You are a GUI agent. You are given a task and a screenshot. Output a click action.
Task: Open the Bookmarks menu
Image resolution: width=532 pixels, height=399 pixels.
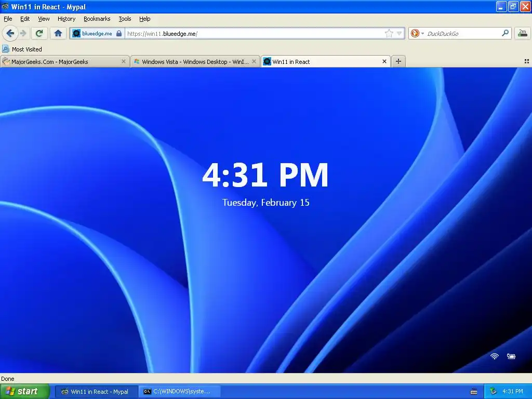point(97,19)
